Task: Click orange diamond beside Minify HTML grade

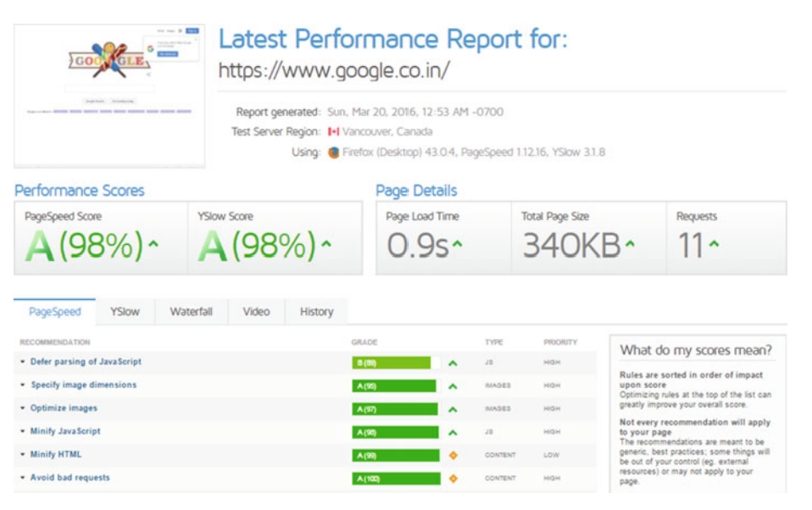Action: [x=453, y=456]
